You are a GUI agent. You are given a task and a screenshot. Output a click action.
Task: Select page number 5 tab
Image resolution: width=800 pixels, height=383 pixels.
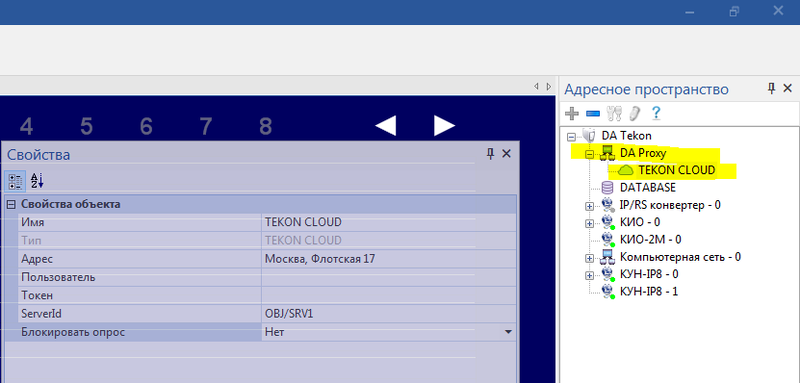point(86,126)
